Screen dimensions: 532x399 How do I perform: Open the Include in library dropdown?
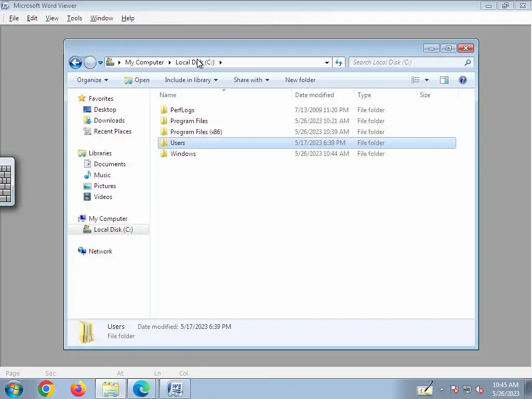(x=191, y=80)
